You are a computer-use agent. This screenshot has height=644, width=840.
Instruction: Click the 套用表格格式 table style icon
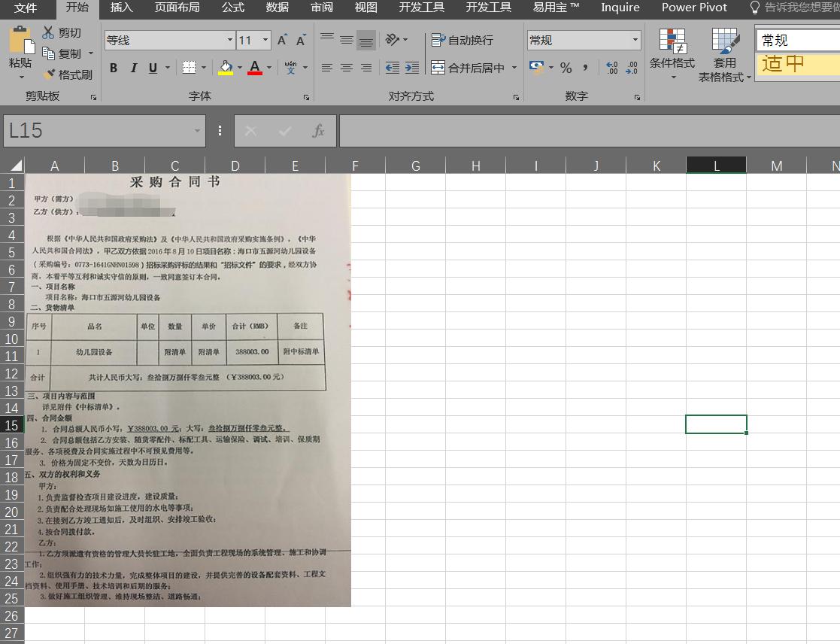(723, 55)
